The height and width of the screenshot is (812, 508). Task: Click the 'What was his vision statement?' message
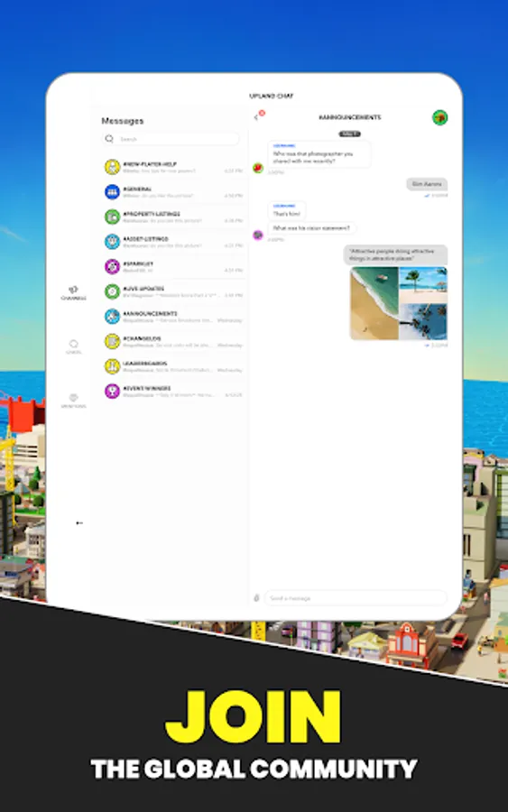(x=311, y=228)
